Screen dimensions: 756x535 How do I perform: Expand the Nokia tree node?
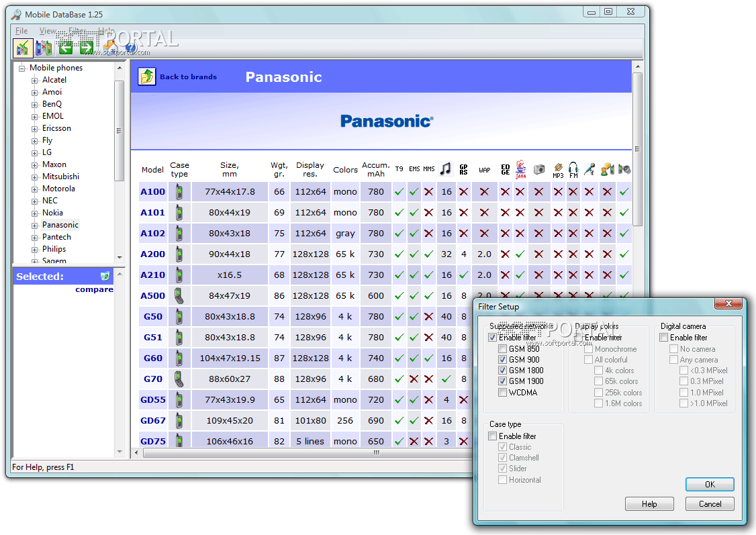(34, 213)
